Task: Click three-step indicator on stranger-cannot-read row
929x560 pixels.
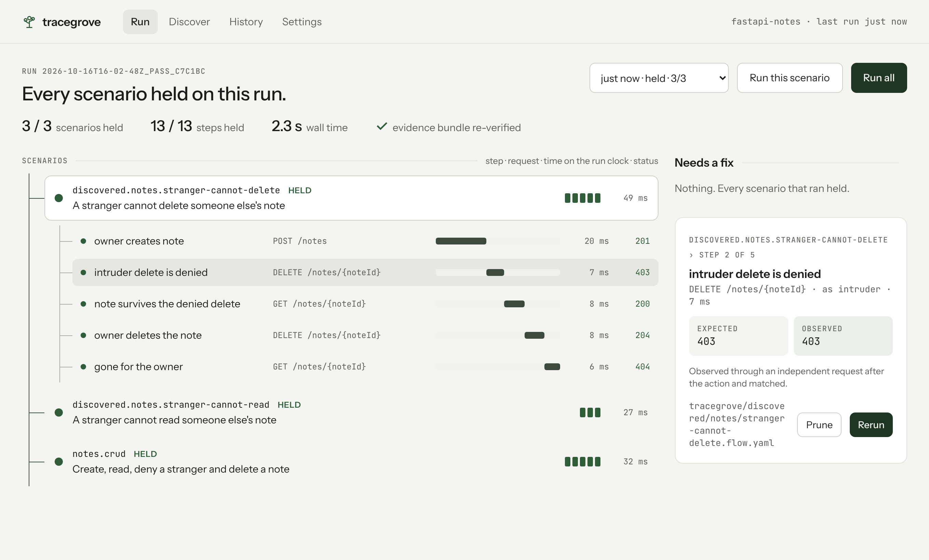Action: (590, 412)
